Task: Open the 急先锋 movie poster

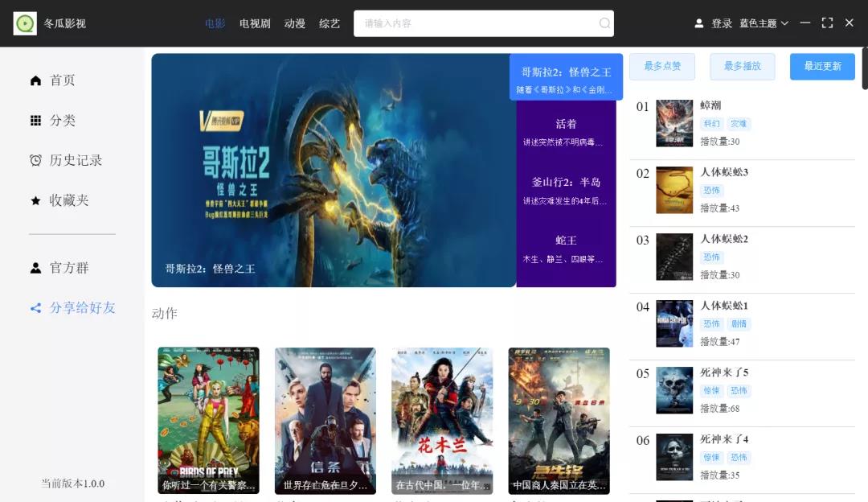Action: coord(559,421)
